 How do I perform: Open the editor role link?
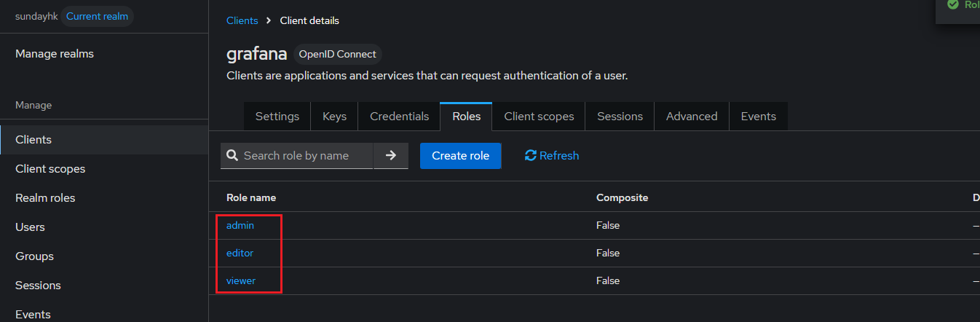(x=240, y=253)
